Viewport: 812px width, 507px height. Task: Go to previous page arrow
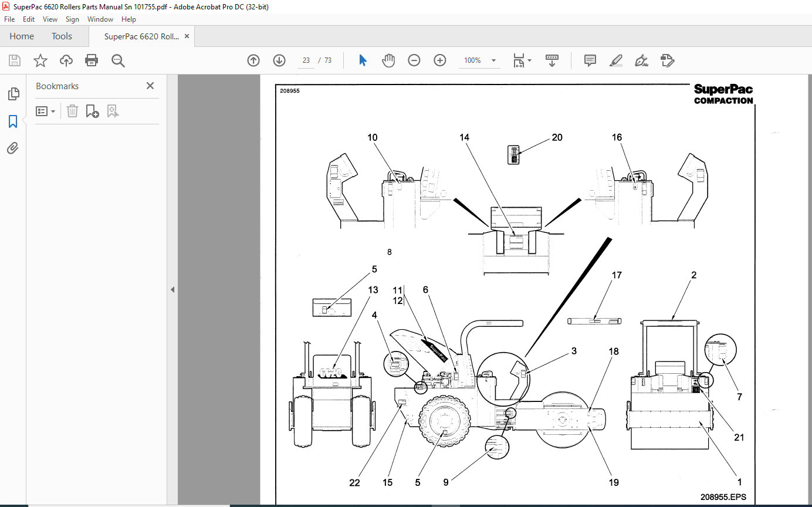[253, 60]
